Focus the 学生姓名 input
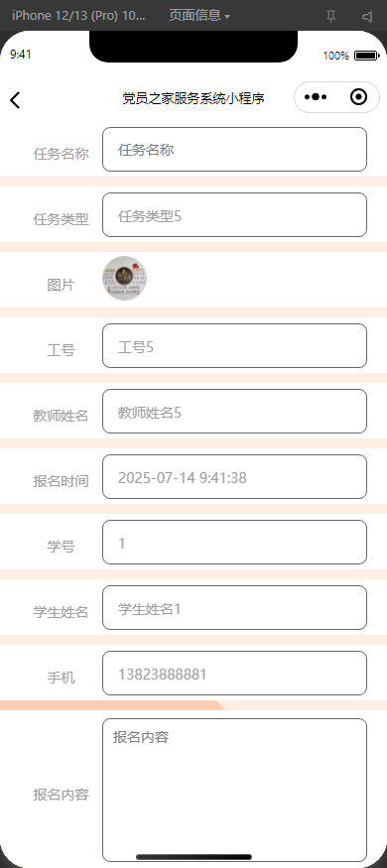 [x=235, y=608]
